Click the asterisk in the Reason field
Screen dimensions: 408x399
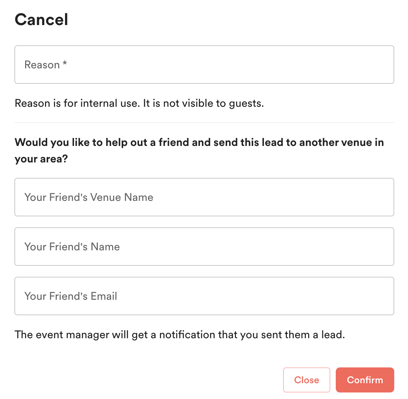[x=65, y=63]
